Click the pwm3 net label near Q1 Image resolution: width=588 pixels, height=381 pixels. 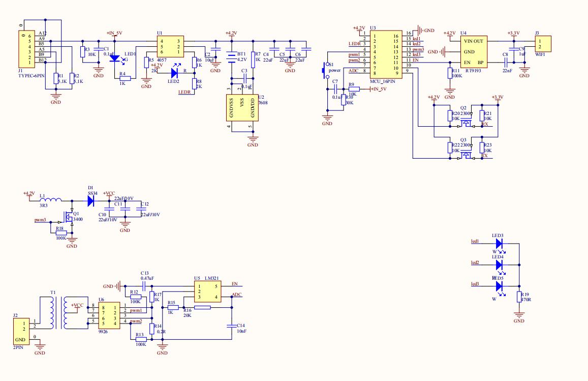point(40,220)
